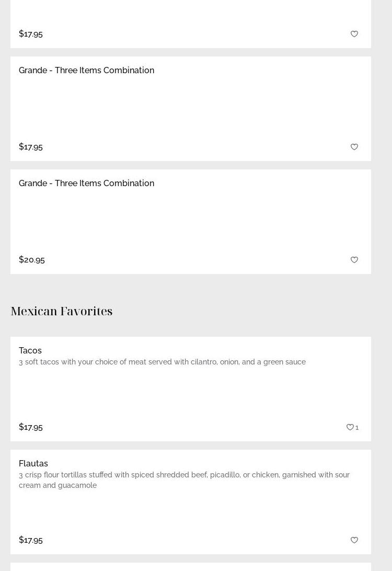Select the Tacos item name
This screenshot has width=392, height=571.
pos(30,350)
